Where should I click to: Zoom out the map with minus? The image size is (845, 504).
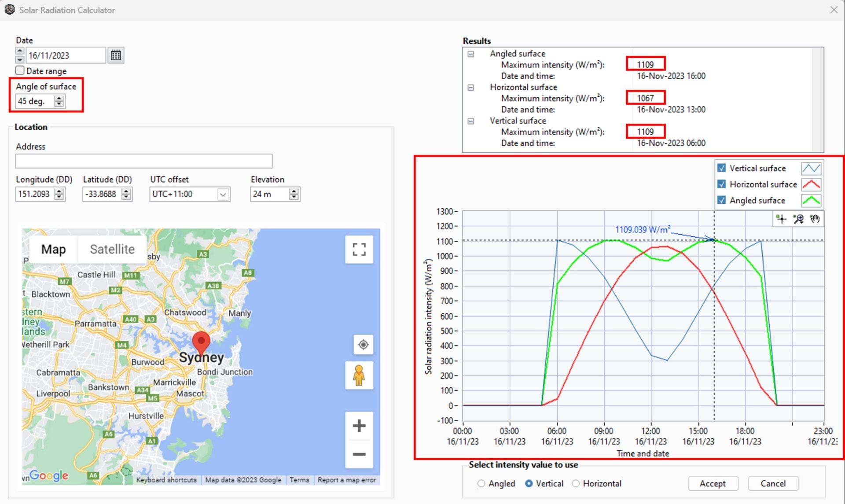[359, 454]
